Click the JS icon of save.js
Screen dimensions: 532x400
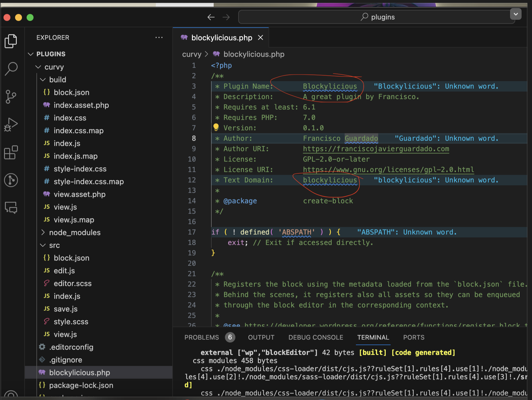pyautogui.click(x=47, y=309)
